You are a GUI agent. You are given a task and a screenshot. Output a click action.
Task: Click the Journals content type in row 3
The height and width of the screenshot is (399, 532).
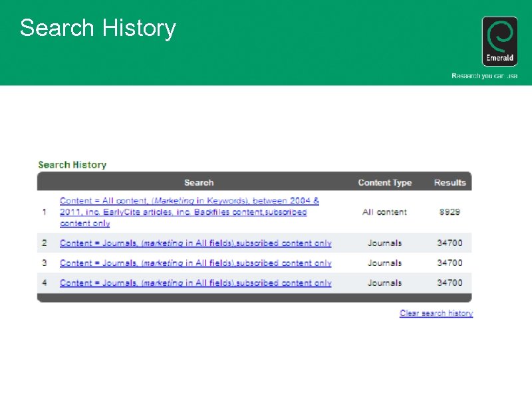(385, 263)
